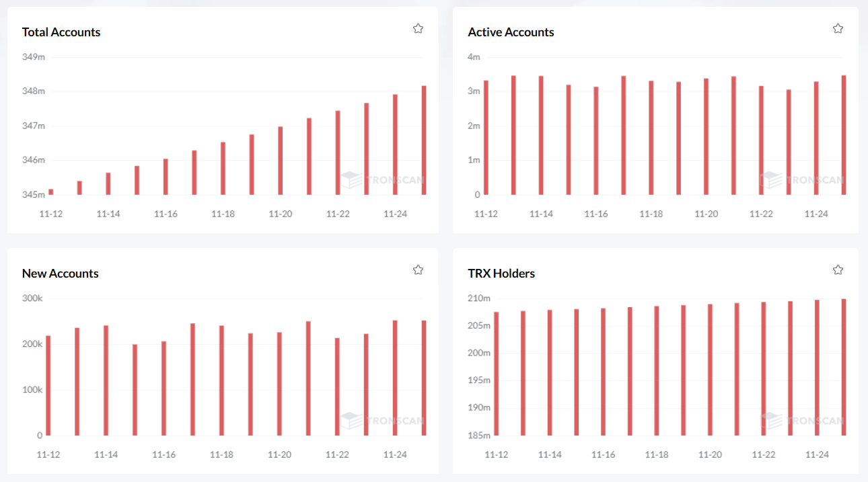Click the 11-12 bar in New Accounts
868x482 pixels.
pyautogui.click(x=48, y=386)
